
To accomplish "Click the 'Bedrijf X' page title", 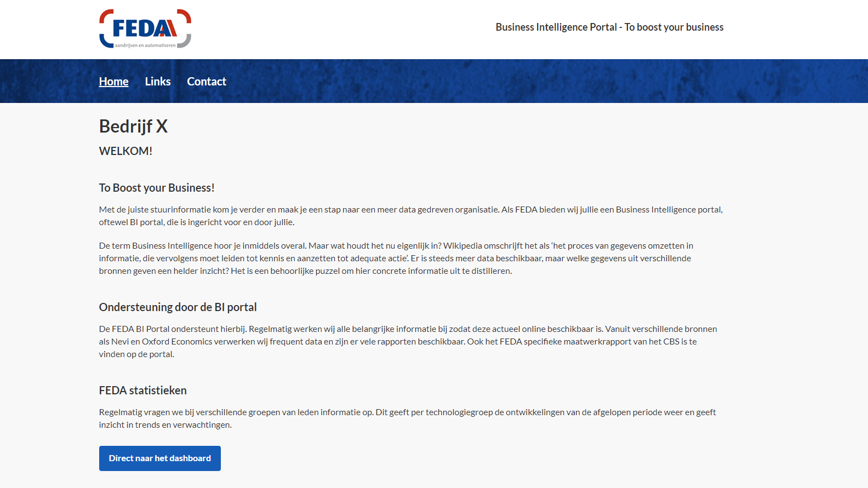I will 133,127.
